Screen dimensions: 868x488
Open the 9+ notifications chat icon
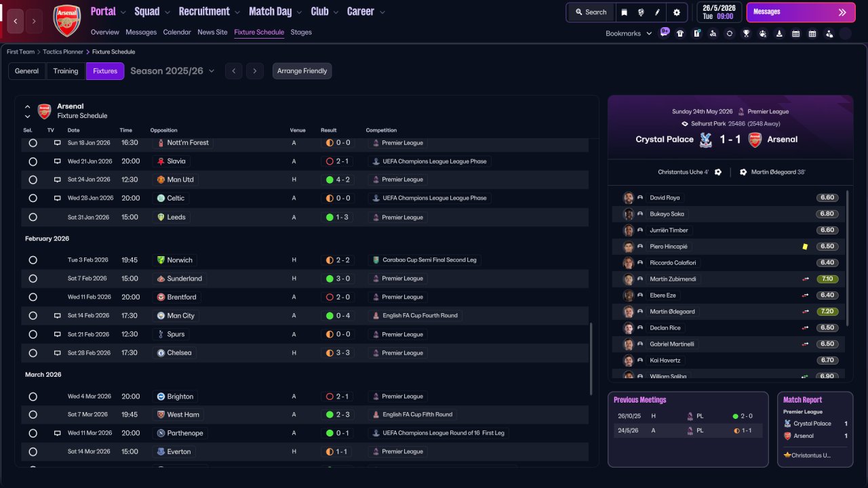pyautogui.click(x=665, y=33)
